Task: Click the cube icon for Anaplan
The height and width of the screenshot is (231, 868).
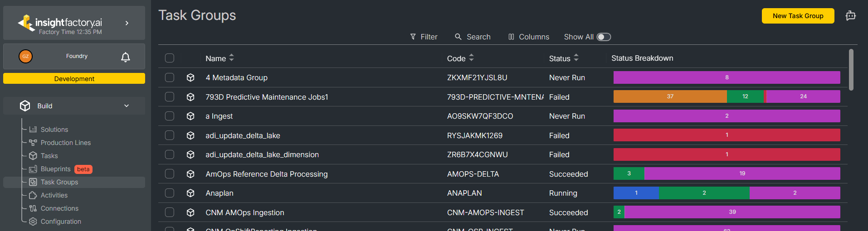Action: click(190, 193)
